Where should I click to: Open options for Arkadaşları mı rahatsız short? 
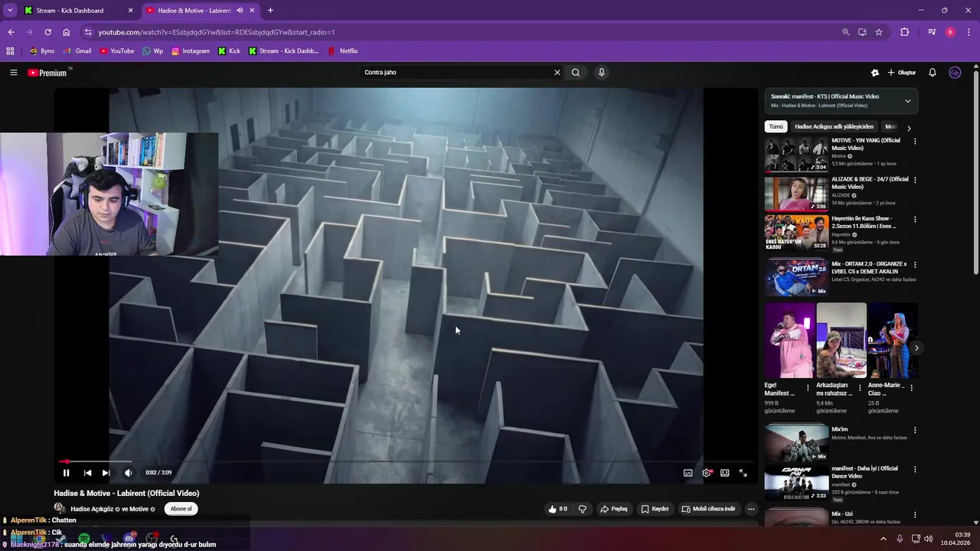(x=860, y=388)
